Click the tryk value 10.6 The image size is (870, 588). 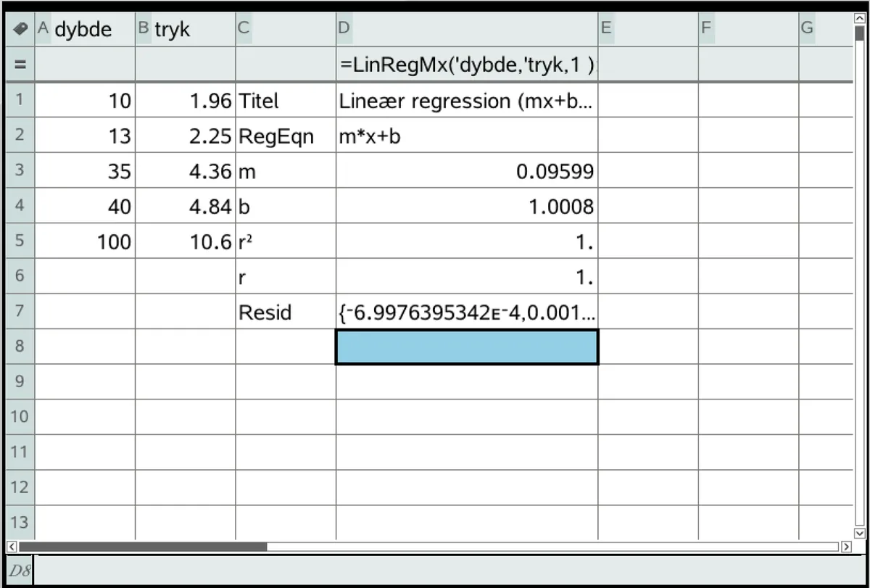coord(185,241)
